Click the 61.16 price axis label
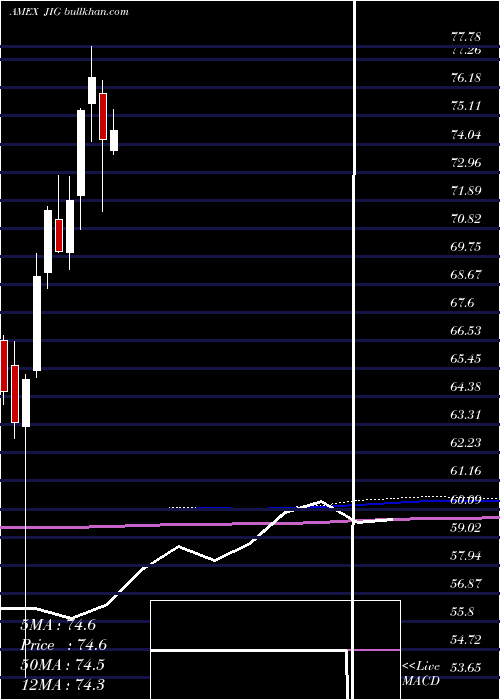 [x=467, y=471]
